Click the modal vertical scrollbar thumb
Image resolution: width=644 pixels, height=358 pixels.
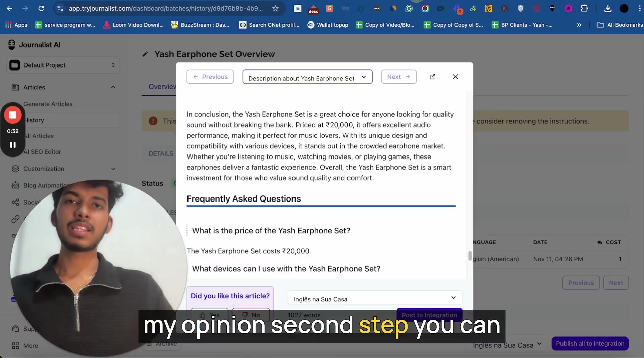pyautogui.click(x=470, y=255)
